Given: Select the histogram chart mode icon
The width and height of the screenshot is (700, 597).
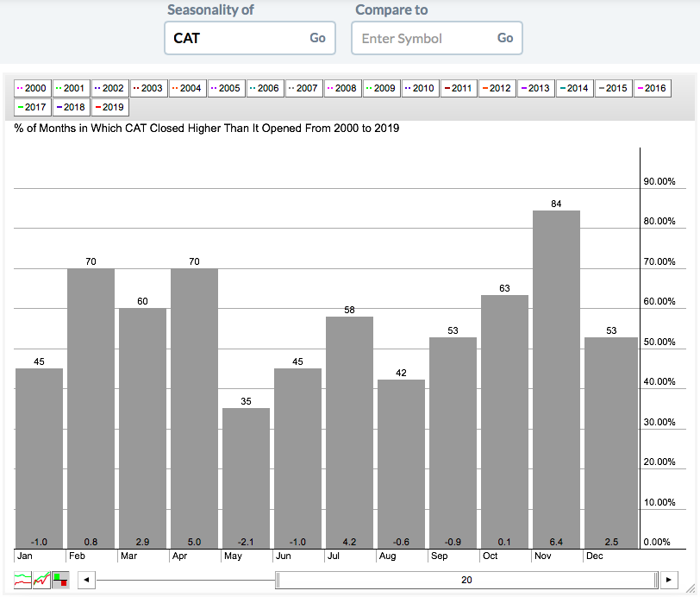Looking at the screenshot, I should point(60,580).
